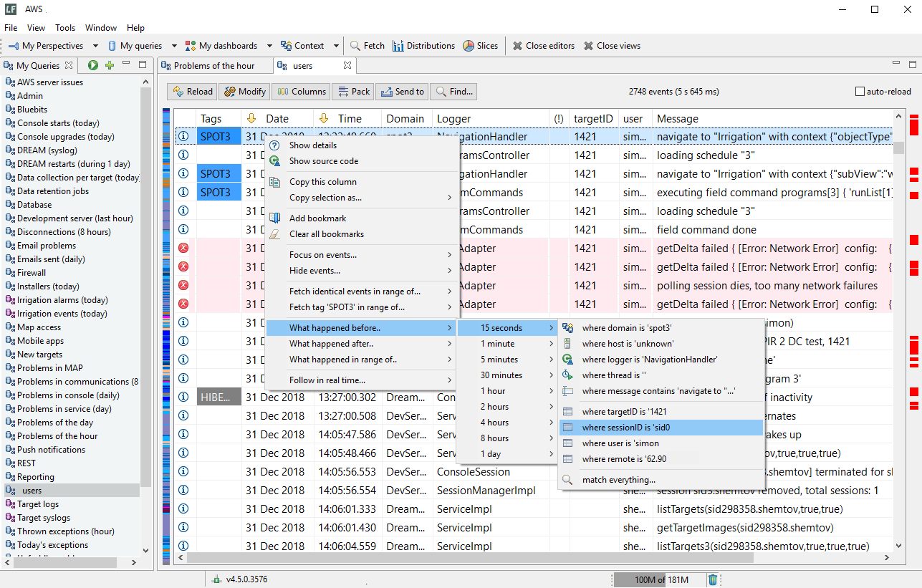This screenshot has height=588, width=922.
Task: Open the Tools menu
Action: click(65, 28)
